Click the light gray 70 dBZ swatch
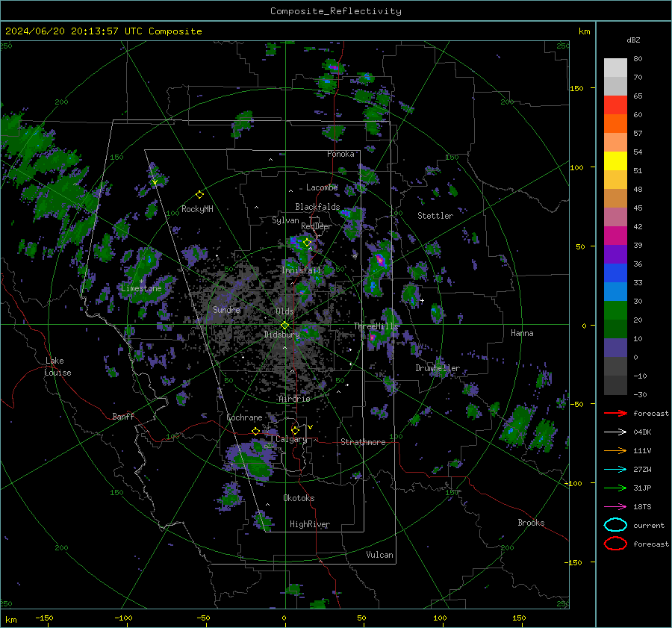Image resolution: width=672 pixels, height=628 pixels. 615,68
